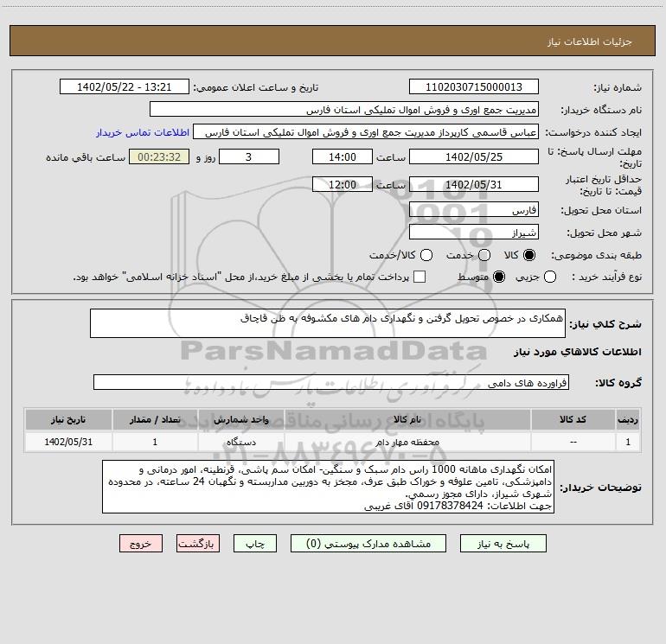Click the announcement date field 1402/05/22 - 13:21
The width and height of the screenshot is (666, 644).
[125, 86]
